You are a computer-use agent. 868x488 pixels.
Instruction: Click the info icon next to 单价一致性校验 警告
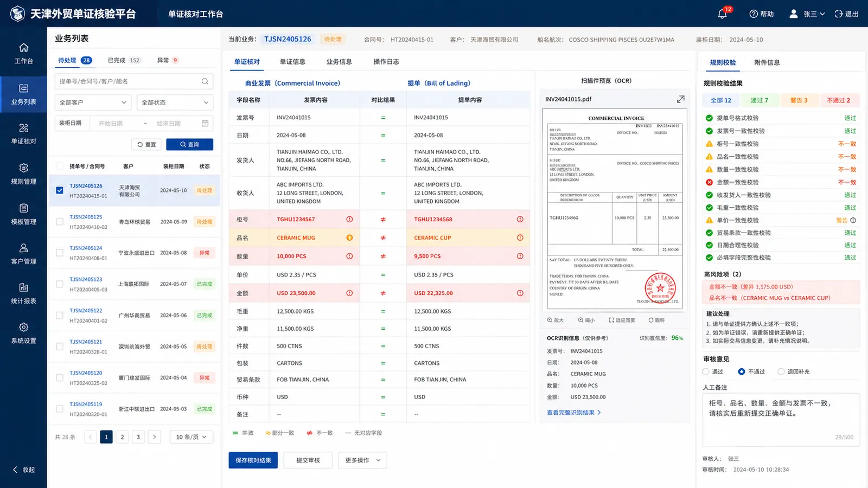click(853, 220)
